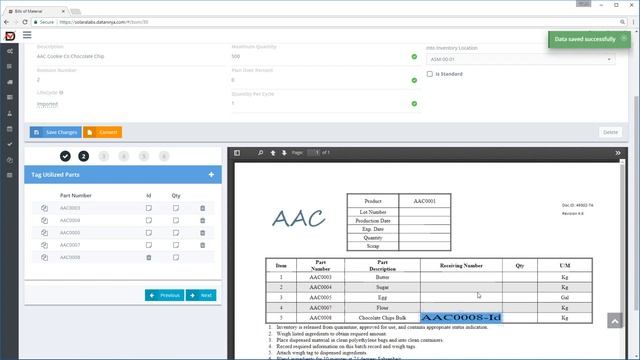Click the 'Part Number' column header
Image resolution: width=640 pixels, height=360 pixels.
(x=76, y=196)
